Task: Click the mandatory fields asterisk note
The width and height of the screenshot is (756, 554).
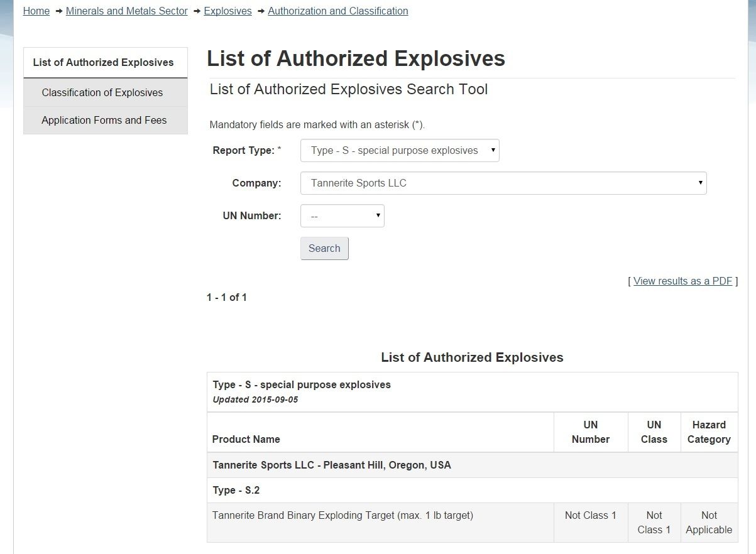Action: click(317, 124)
